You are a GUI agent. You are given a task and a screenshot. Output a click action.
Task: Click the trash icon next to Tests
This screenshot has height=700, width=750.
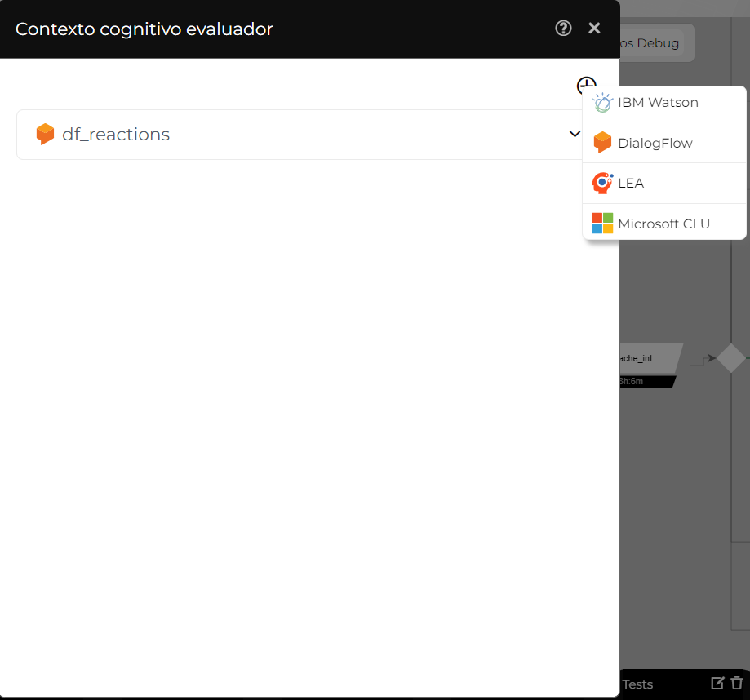(x=737, y=683)
